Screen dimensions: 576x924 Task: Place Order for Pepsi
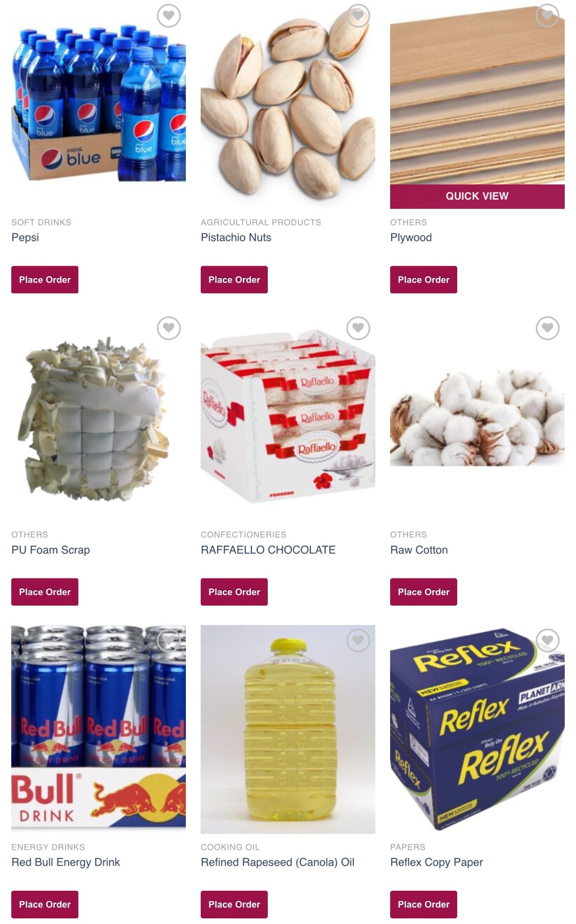point(45,280)
